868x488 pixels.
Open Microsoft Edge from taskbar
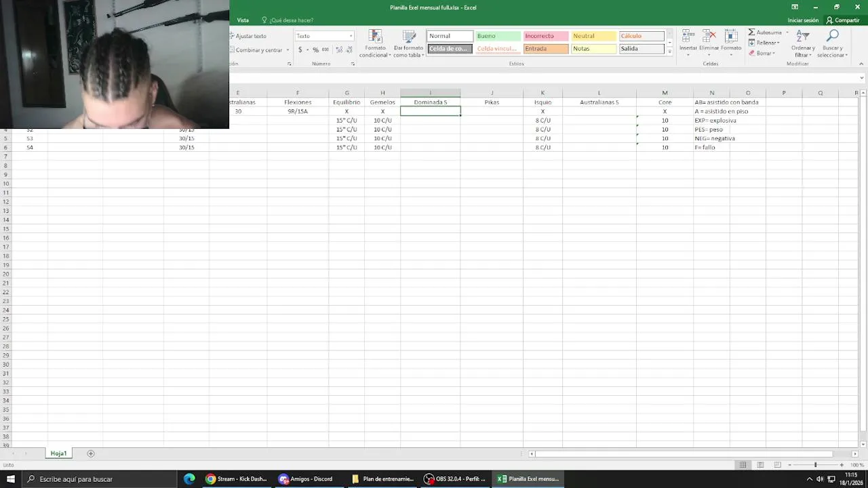coord(189,479)
